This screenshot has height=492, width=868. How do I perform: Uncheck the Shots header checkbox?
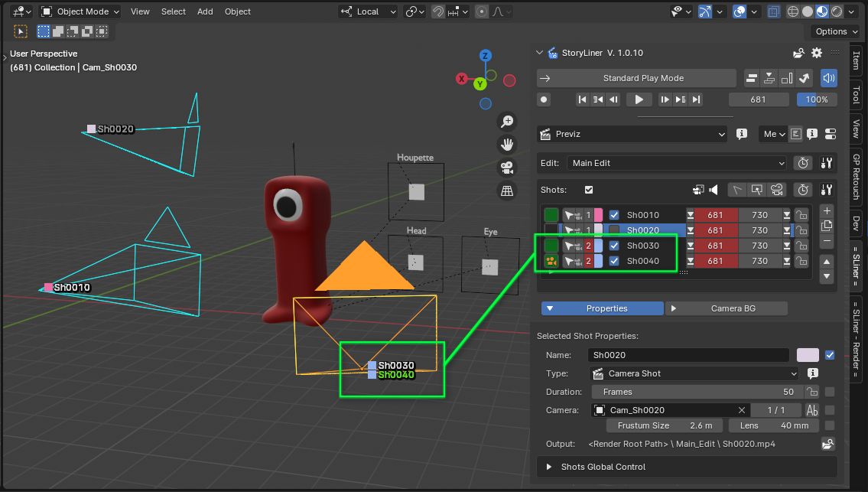click(588, 190)
